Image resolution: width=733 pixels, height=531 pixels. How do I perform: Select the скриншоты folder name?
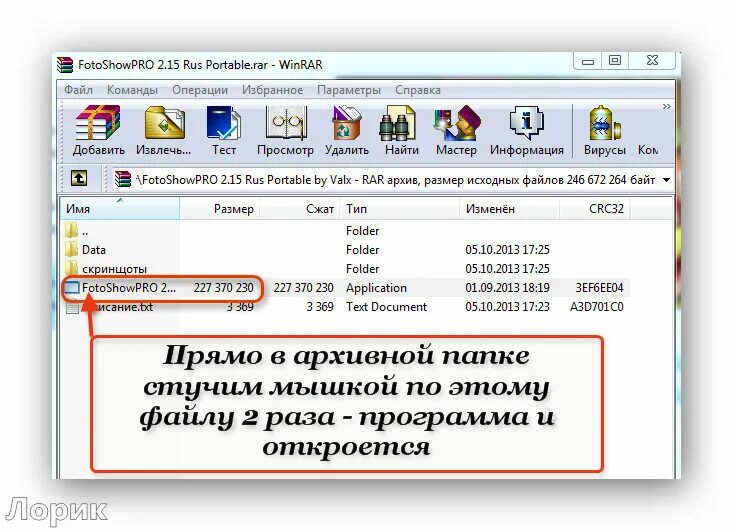(x=115, y=269)
